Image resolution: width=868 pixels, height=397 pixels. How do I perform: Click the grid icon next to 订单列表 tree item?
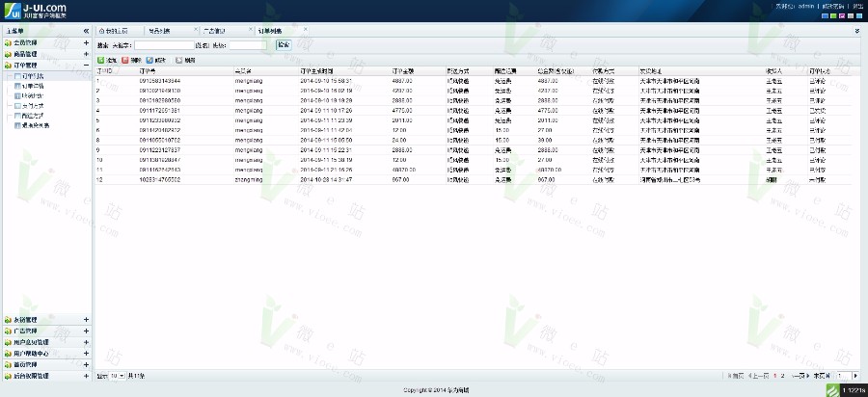pyautogui.click(x=18, y=76)
